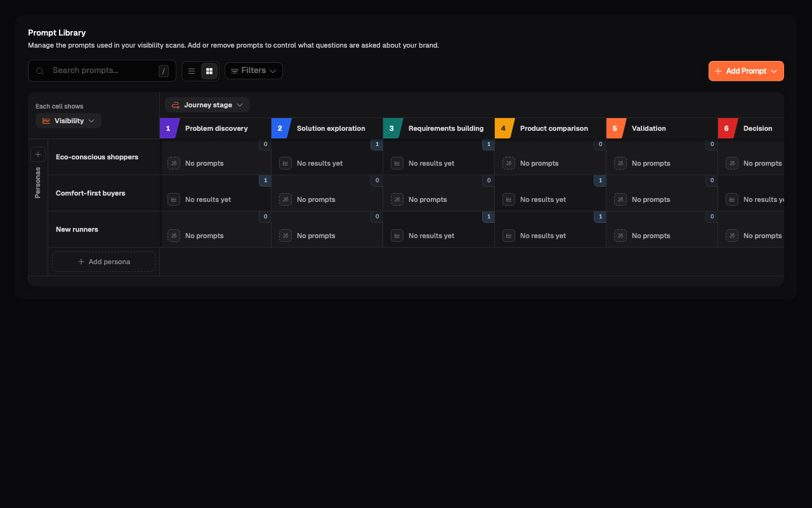
Task: Switch to grid view layout
Action: click(209, 71)
